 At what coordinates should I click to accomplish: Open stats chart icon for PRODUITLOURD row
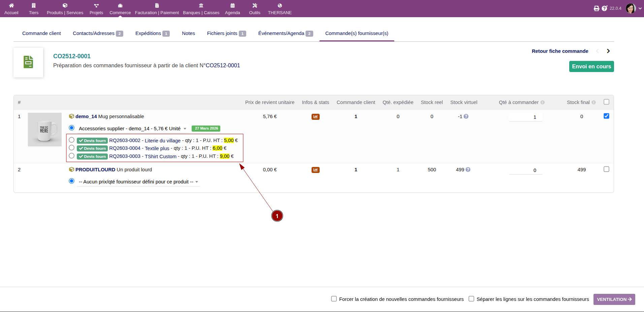click(315, 170)
